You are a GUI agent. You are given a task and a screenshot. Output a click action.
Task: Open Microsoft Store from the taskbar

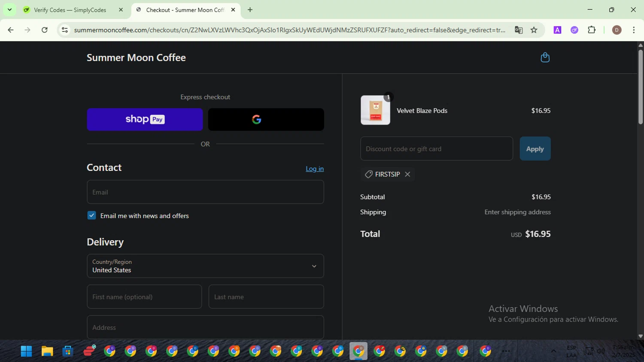pyautogui.click(x=68, y=351)
